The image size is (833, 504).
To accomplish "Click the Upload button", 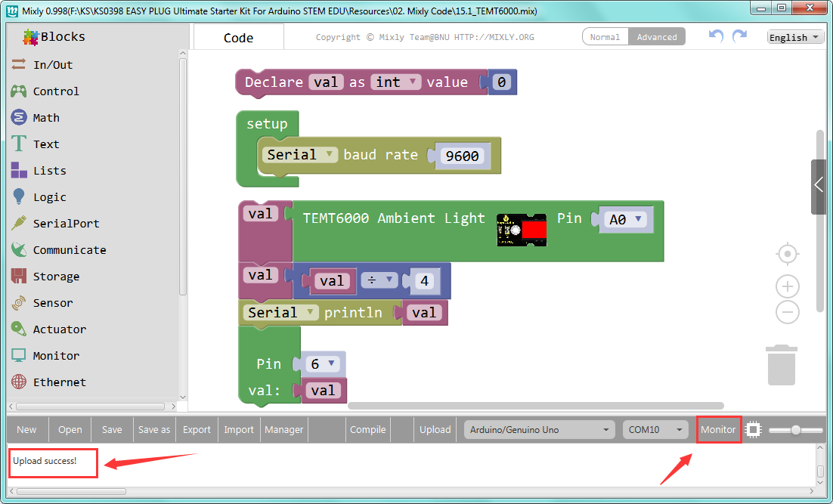I will (x=435, y=430).
